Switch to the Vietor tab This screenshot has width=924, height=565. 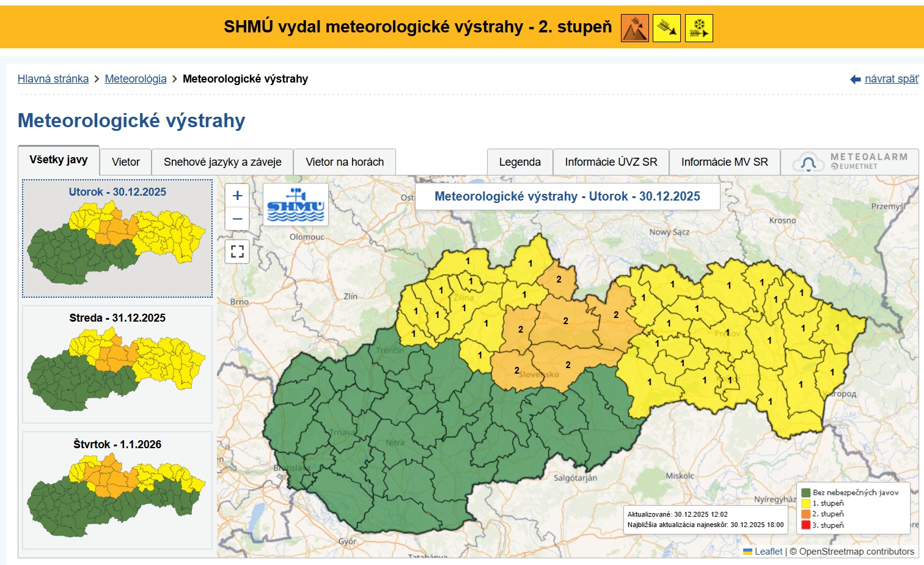126,162
